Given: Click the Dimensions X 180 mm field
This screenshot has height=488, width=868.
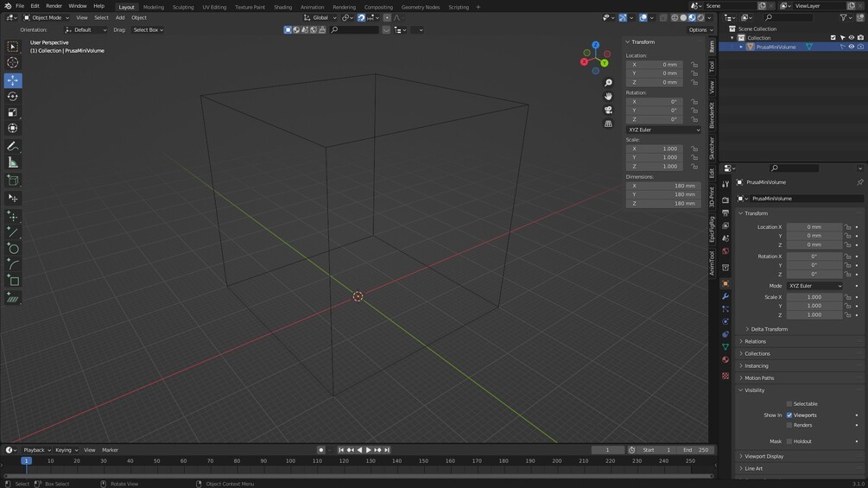Looking at the screenshot, I should [x=663, y=186].
